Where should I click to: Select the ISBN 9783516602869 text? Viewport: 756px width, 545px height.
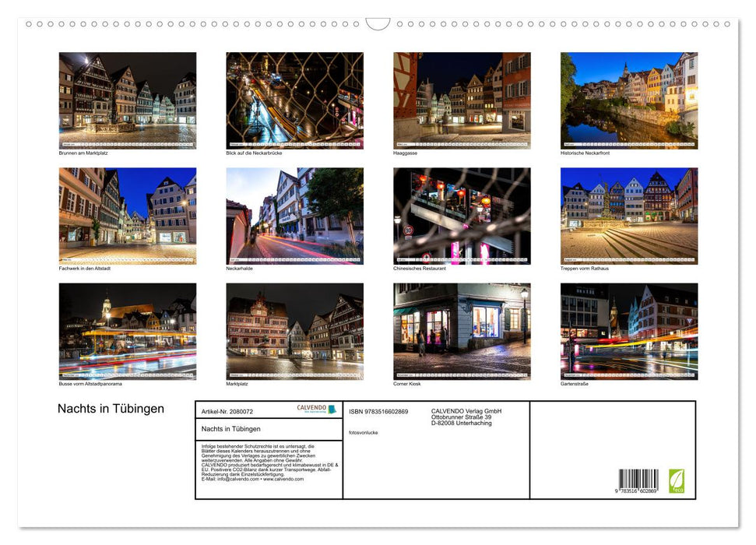tap(378, 411)
